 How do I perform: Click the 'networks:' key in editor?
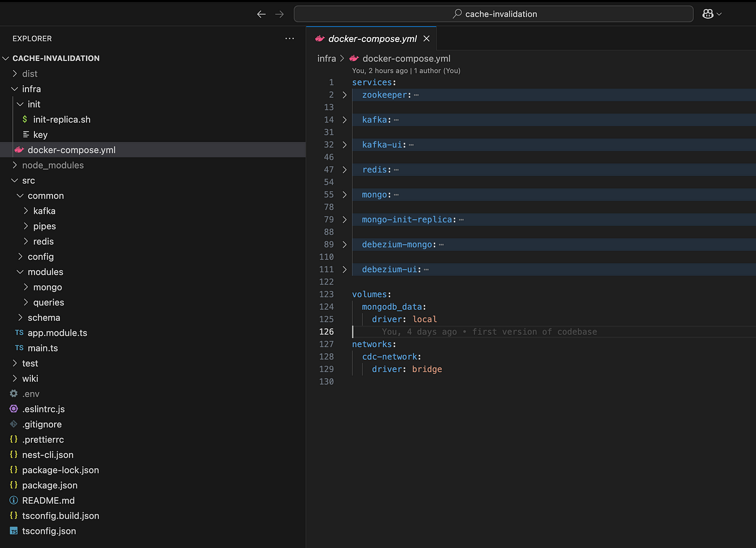(x=374, y=344)
